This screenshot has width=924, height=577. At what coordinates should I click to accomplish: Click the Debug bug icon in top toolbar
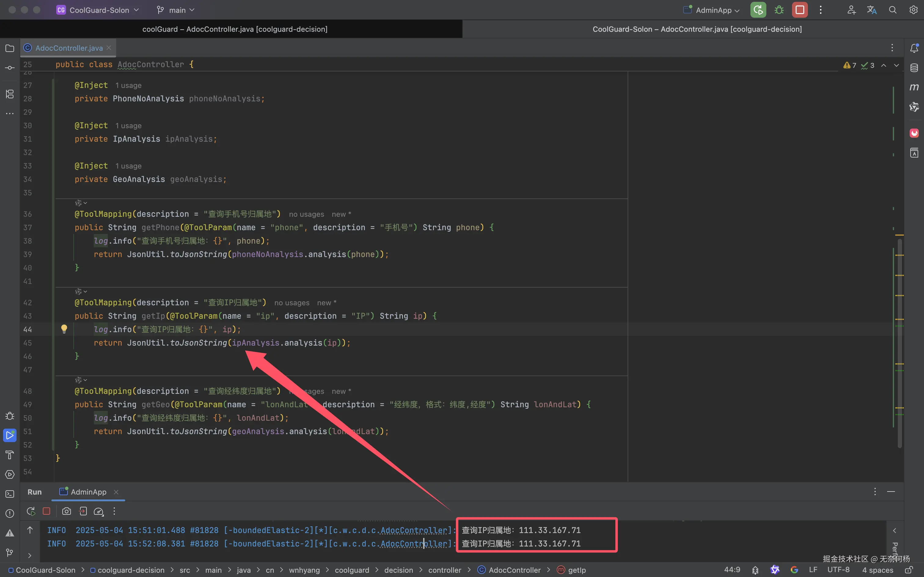(779, 10)
